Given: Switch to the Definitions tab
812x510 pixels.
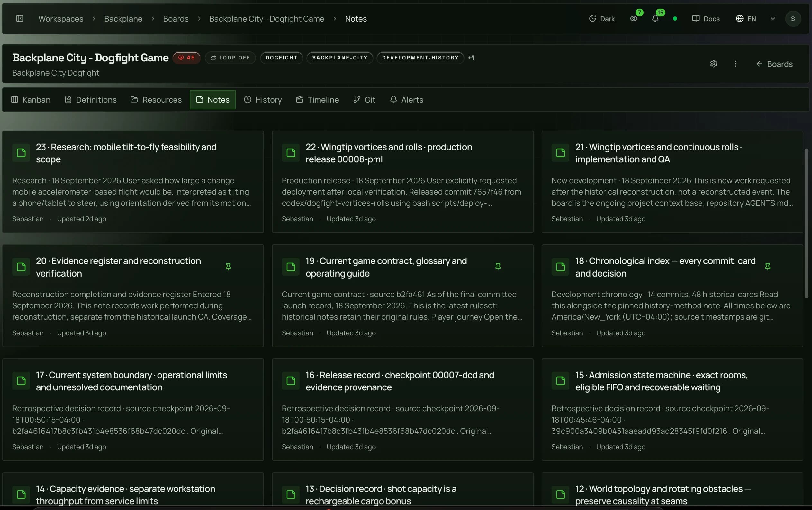Looking at the screenshot, I should point(90,100).
